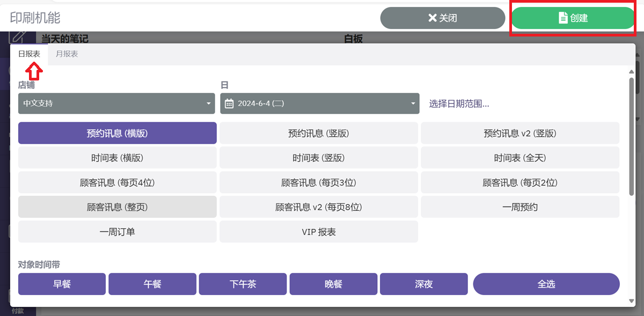
Task: Select 顾客讯息 (每页2位) report
Action: (520, 182)
